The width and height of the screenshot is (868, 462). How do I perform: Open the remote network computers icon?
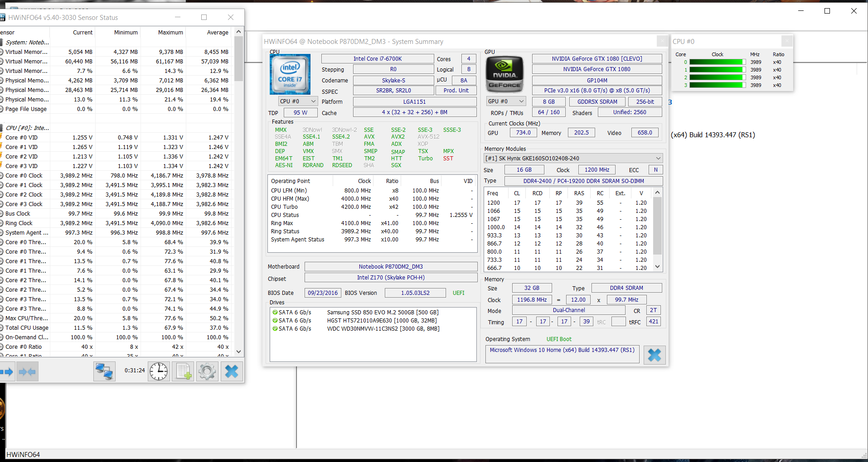(x=104, y=372)
